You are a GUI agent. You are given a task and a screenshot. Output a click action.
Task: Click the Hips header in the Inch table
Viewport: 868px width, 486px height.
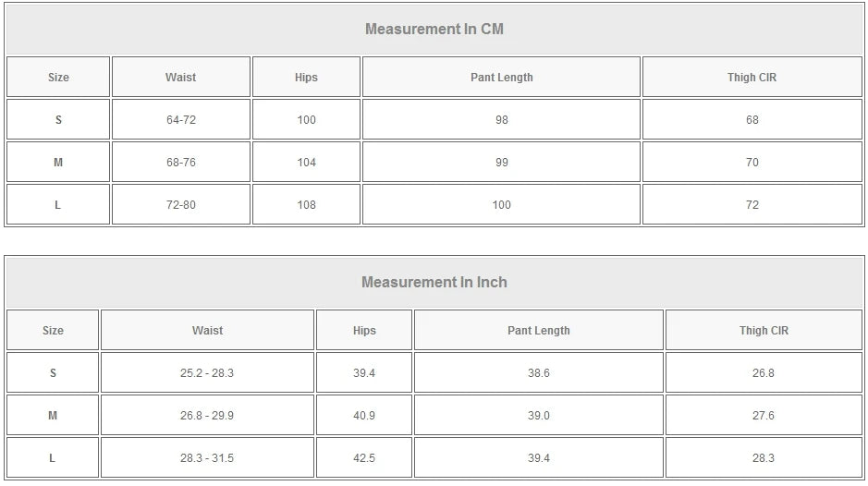tap(364, 331)
